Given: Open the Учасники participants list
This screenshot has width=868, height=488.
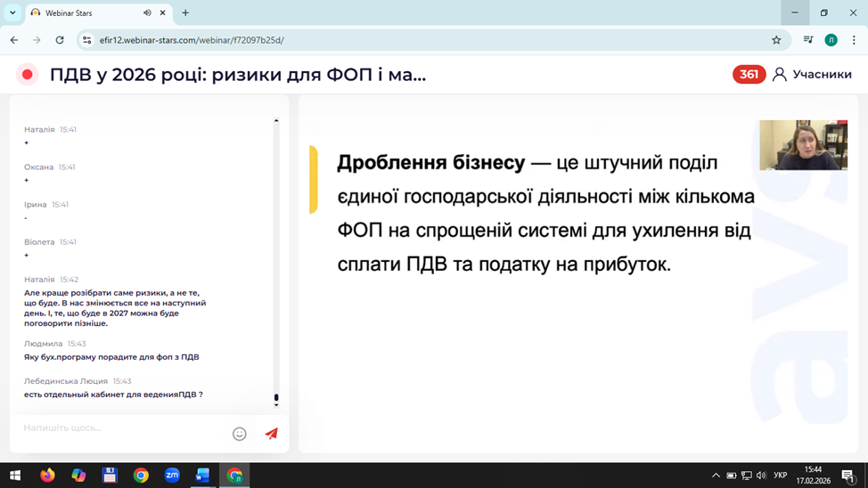Looking at the screenshot, I should pyautogui.click(x=812, y=75).
